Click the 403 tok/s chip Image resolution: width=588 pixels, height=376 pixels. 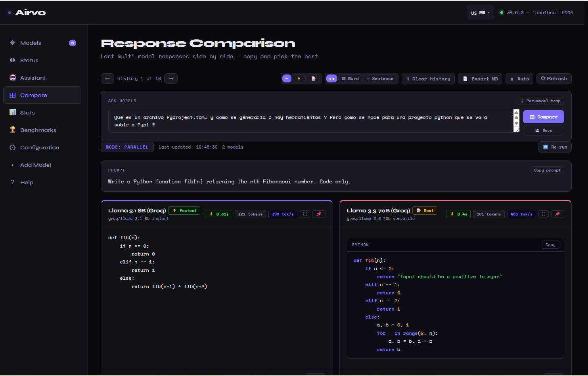(521, 214)
